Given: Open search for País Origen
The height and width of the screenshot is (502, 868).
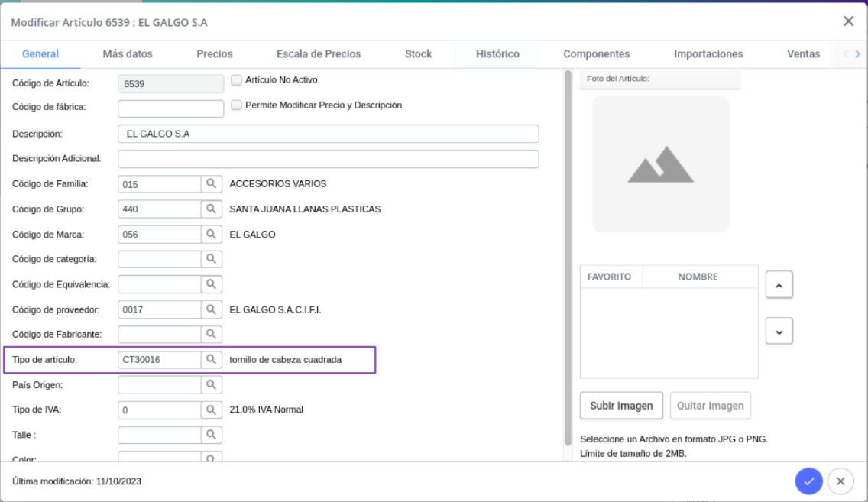Looking at the screenshot, I should (x=211, y=384).
